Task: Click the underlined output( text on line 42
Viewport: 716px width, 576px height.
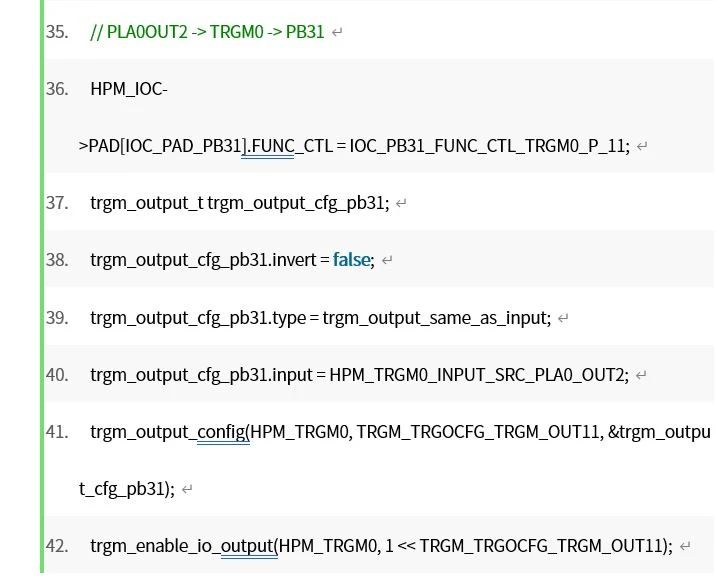Action: pos(249,546)
